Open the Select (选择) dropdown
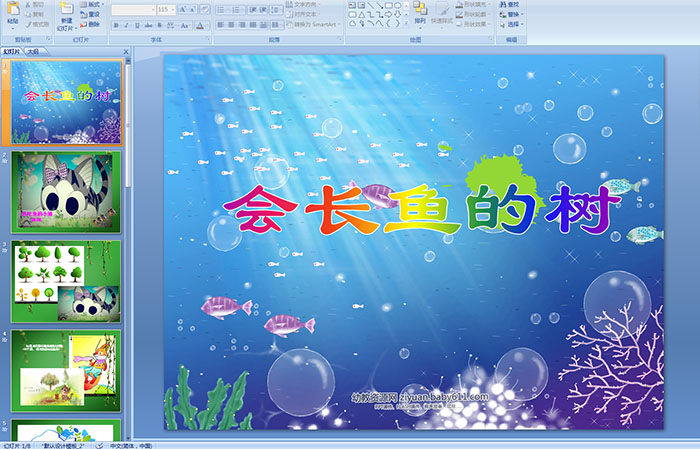This screenshot has width=700, height=449. point(511,24)
